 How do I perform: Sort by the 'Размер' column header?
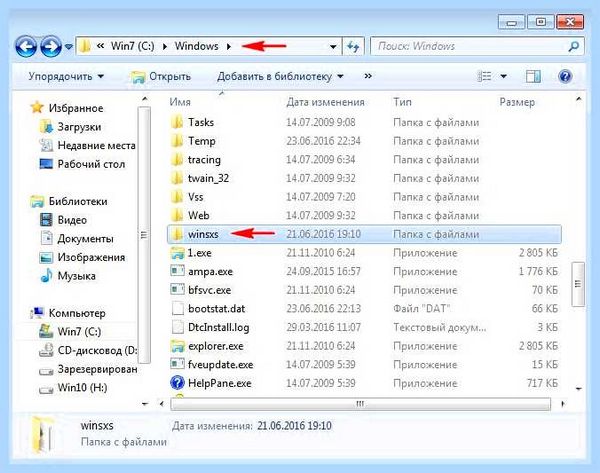click(517, 102)
